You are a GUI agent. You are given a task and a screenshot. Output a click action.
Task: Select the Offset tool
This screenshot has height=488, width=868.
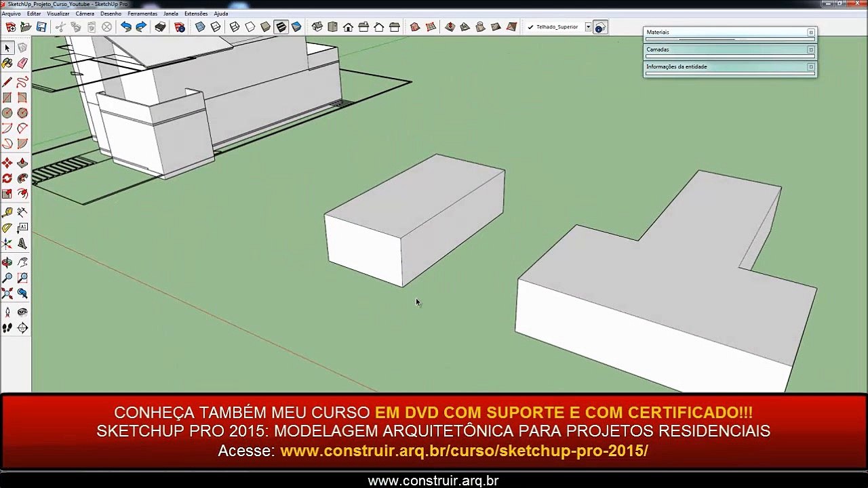click(22, 194)
